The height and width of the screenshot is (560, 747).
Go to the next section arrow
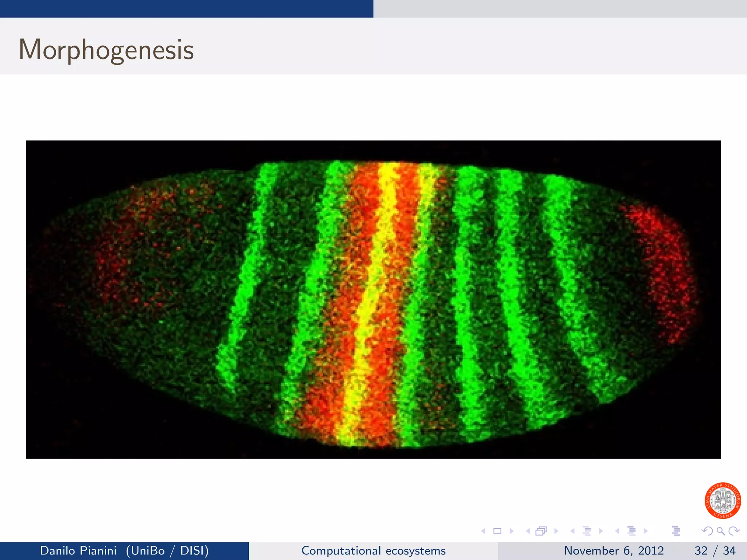click(646, 531)
